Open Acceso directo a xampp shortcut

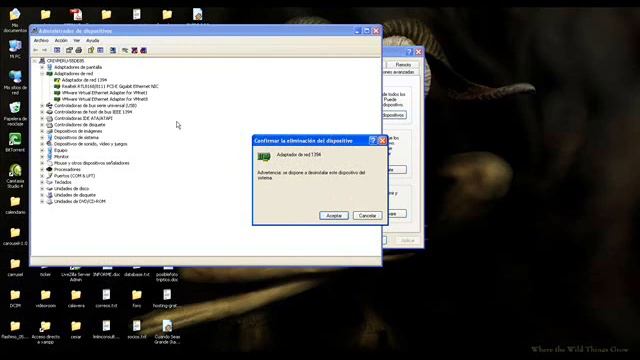click(x=45, y=326)
